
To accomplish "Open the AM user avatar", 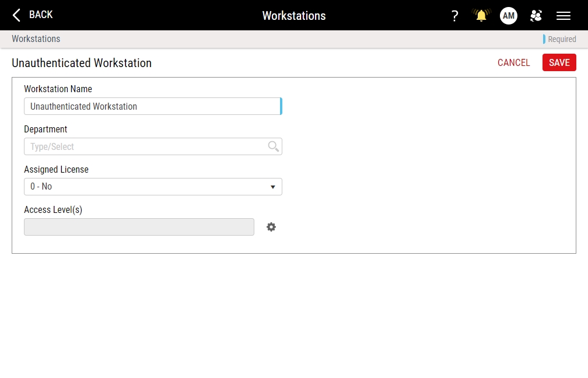I will tap(509, 16).
